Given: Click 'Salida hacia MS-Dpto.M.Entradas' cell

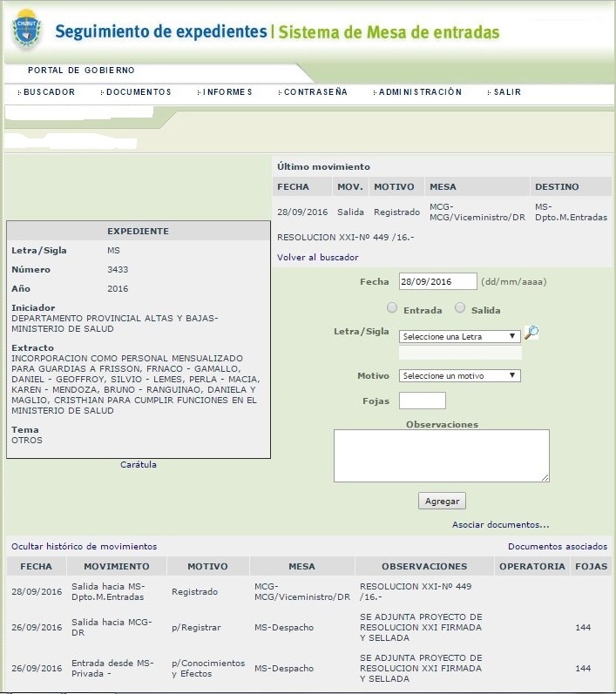Looking at the screenshot, I should tap(109, 592).
